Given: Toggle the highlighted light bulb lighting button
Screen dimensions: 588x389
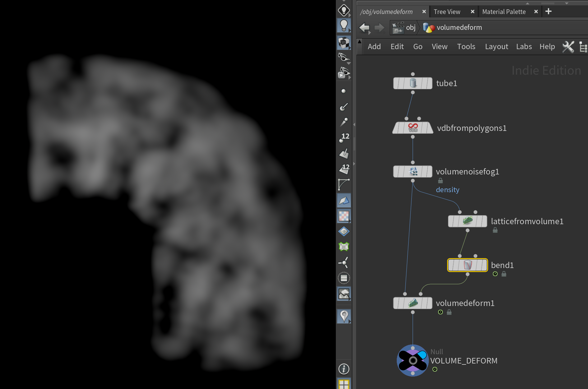Looking at the screenshot, I should point(344,25).
